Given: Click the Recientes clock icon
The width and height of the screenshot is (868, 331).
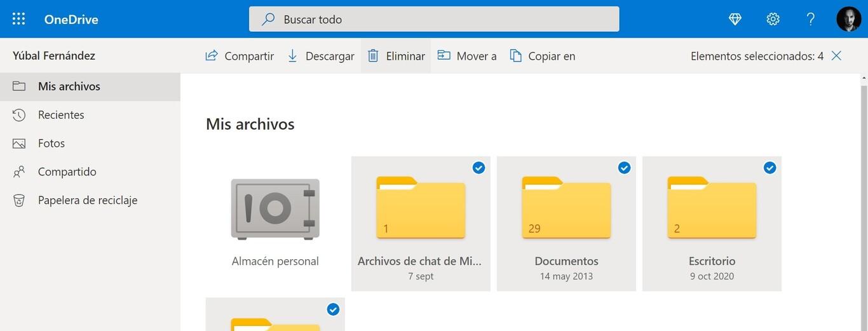Looking at the screenshot, I should (x=19, y=114).
